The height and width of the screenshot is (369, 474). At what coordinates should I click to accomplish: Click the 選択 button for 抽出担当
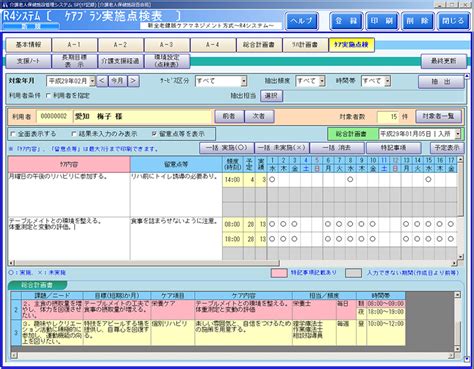(x=271, y=96)
